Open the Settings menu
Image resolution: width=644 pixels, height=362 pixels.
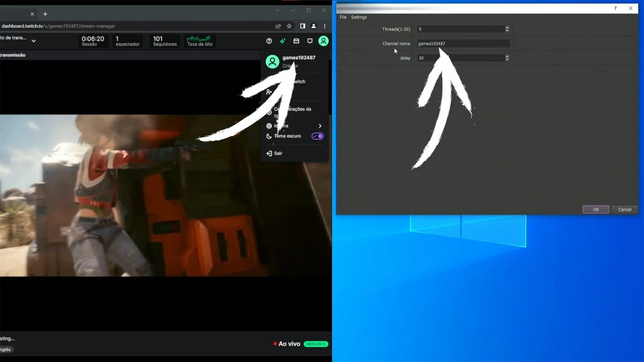tap(359, 17)
